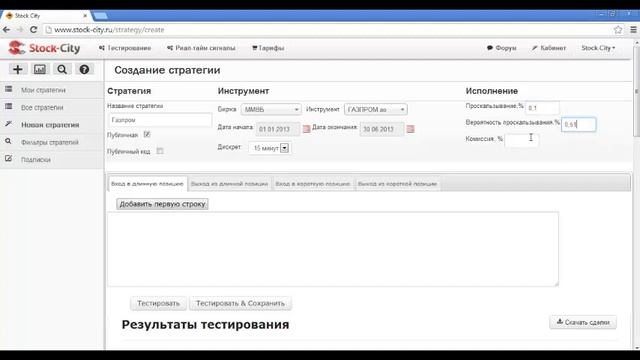Open the Инструмент ГАЗПРОМ ао dropdown
Screen dimensions: 640x360
pyautogui.click(x=376, y=109)
